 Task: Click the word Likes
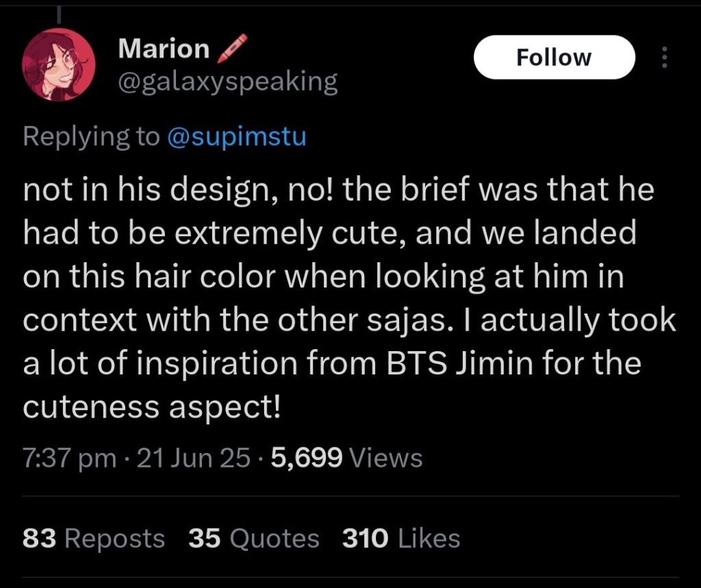tap(429, 538)
